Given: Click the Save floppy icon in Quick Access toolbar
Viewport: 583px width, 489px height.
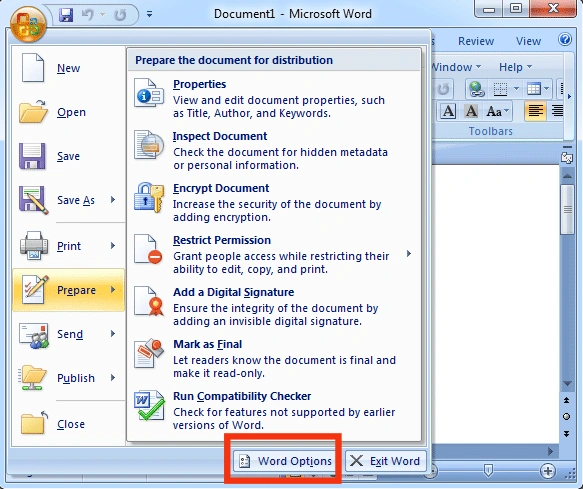Looking at the screenshot, I should click(66, 15).
